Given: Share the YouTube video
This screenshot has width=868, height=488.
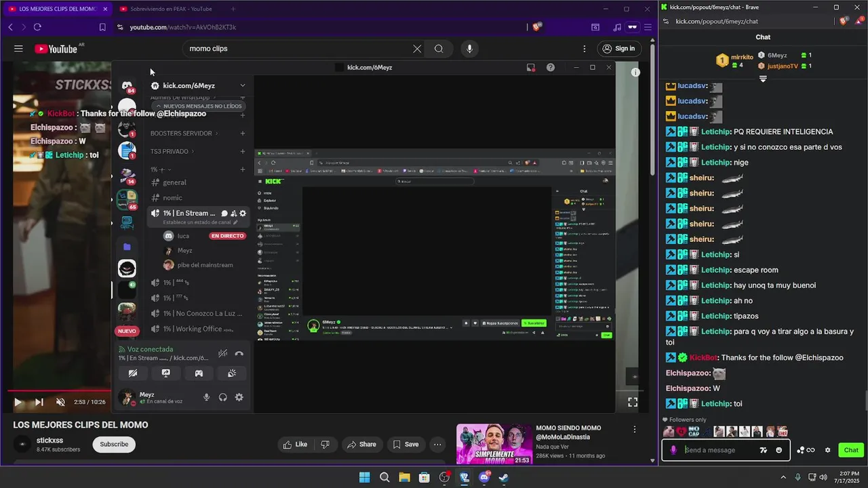Looking at the screenshot, I should [x=361, y=445].
